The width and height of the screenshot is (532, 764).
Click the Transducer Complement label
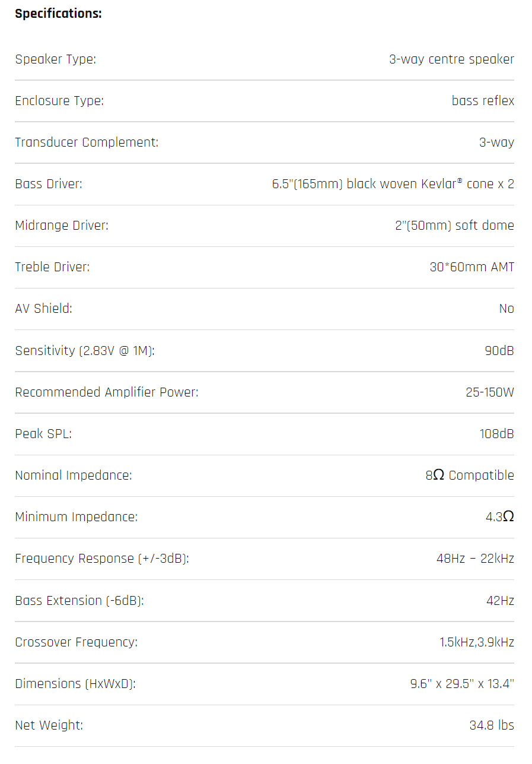point(87,142)
